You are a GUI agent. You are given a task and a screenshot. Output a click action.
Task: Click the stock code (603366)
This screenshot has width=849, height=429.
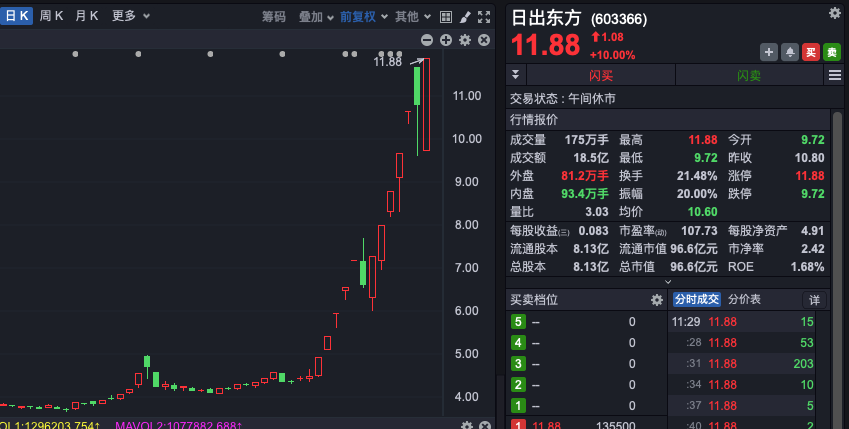pyautogui.click(x=619, y=20)
